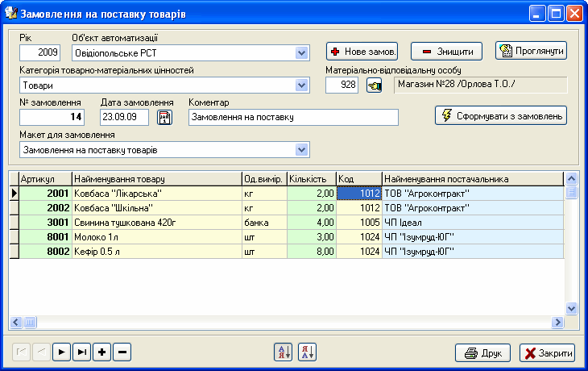Click the Дата замовлення field 23.09.09
This screenshot has height=371, width=588.
point(125,117)
